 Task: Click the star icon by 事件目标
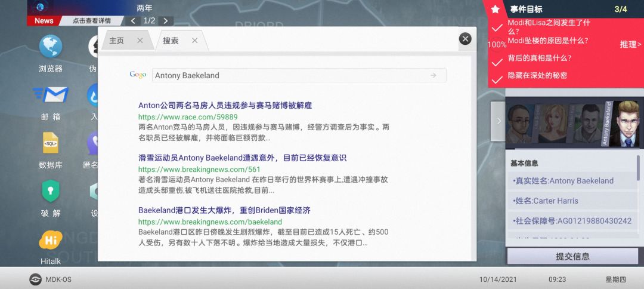496,9
